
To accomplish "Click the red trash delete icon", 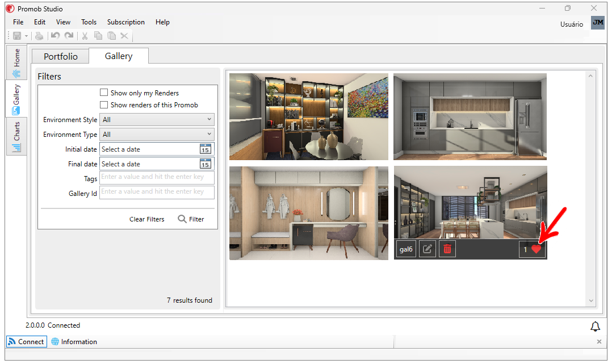I will 447,249.
